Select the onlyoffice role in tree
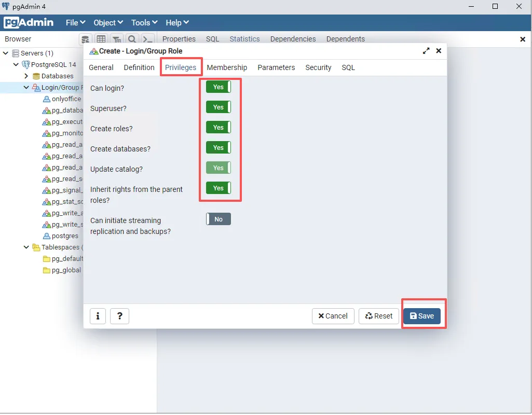This screenshot has height=415, width=532. pyautogui.click(x=66, y=99)
